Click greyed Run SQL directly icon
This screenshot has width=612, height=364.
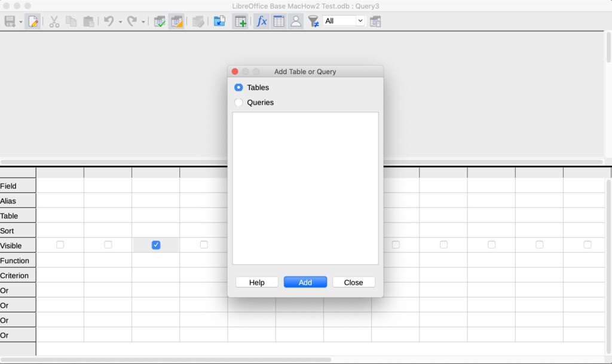click(198, 21)
